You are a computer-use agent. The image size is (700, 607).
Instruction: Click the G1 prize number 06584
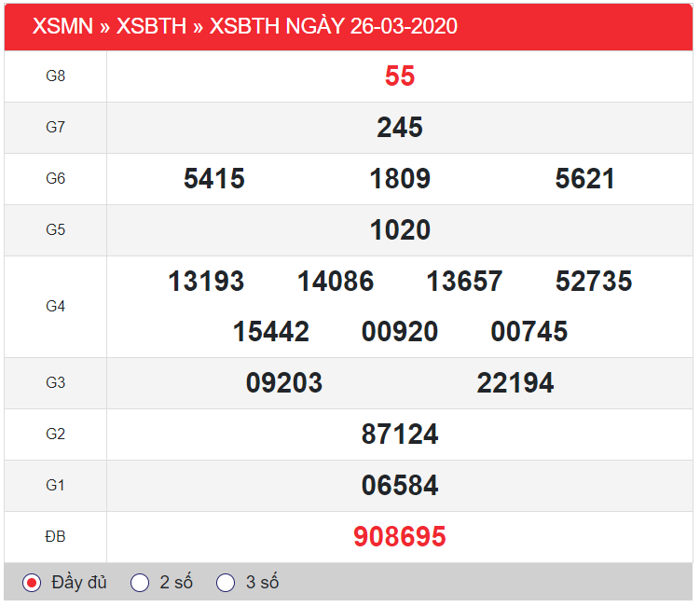click(x=400, y=486)
